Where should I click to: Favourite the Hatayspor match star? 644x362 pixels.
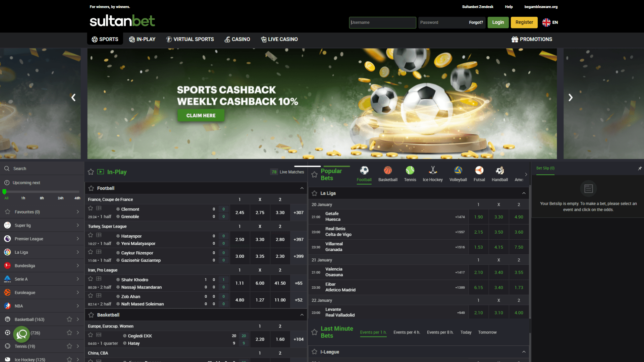91,235
